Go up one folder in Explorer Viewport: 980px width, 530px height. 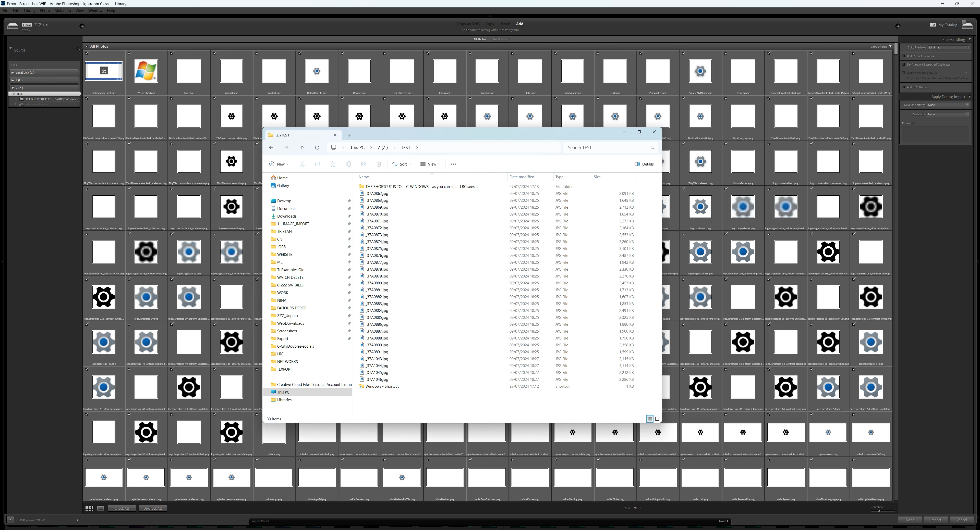tap(302, 147)
